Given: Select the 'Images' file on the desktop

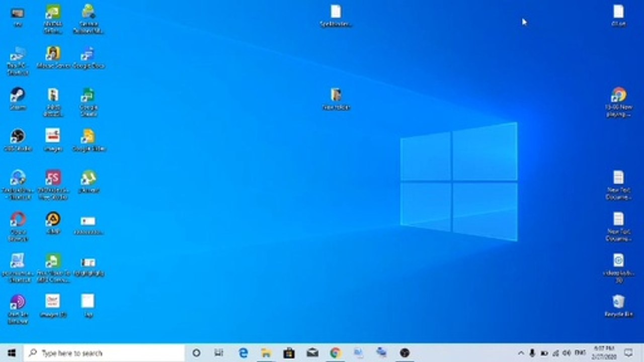Looking at the screenshot, I should 53,140.
